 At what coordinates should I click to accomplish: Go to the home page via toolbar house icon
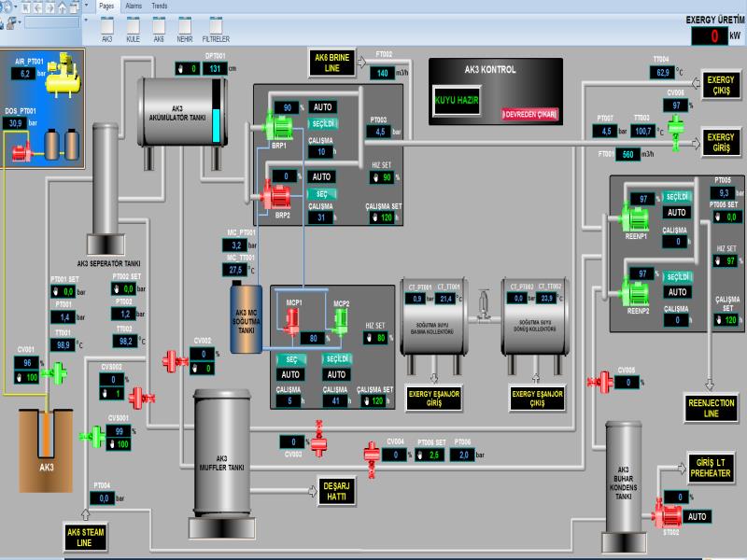pyautogui.click(x=63, y=7)
